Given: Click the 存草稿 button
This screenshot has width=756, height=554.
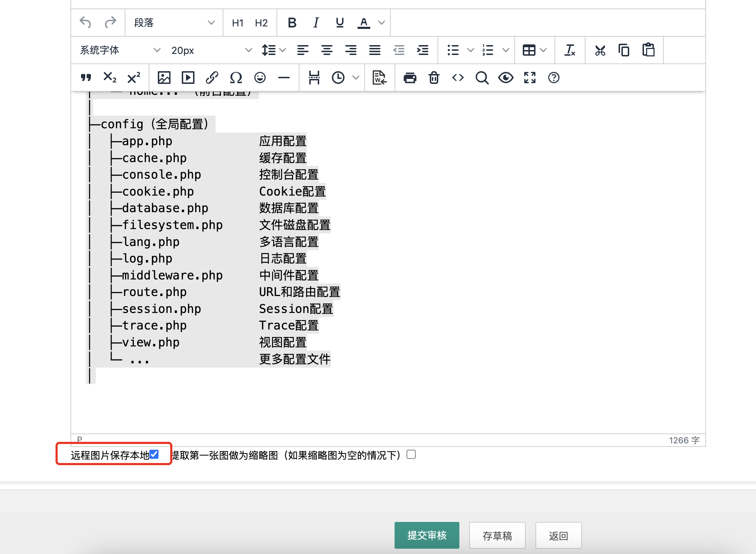Looking at the screenshot, I should point(497,535).
